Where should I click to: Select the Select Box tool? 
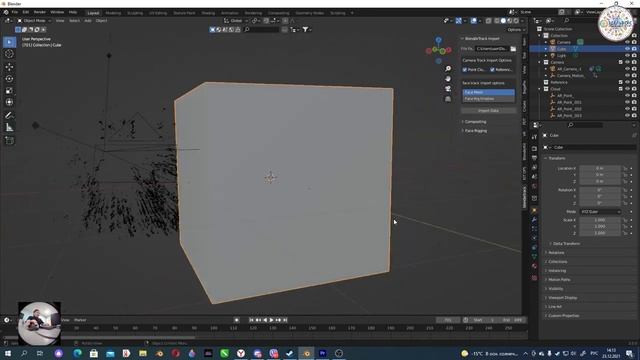pos(9,42)
